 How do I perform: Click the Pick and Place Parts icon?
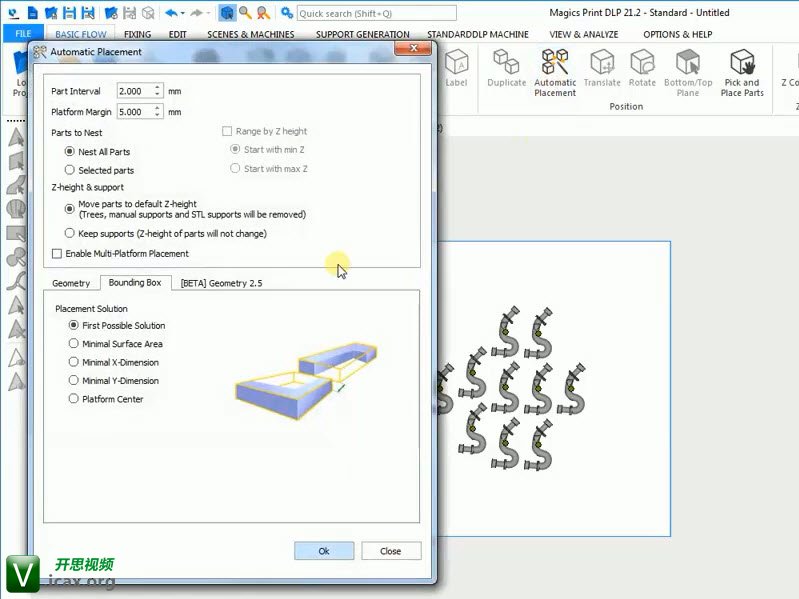tap(741, 72)
